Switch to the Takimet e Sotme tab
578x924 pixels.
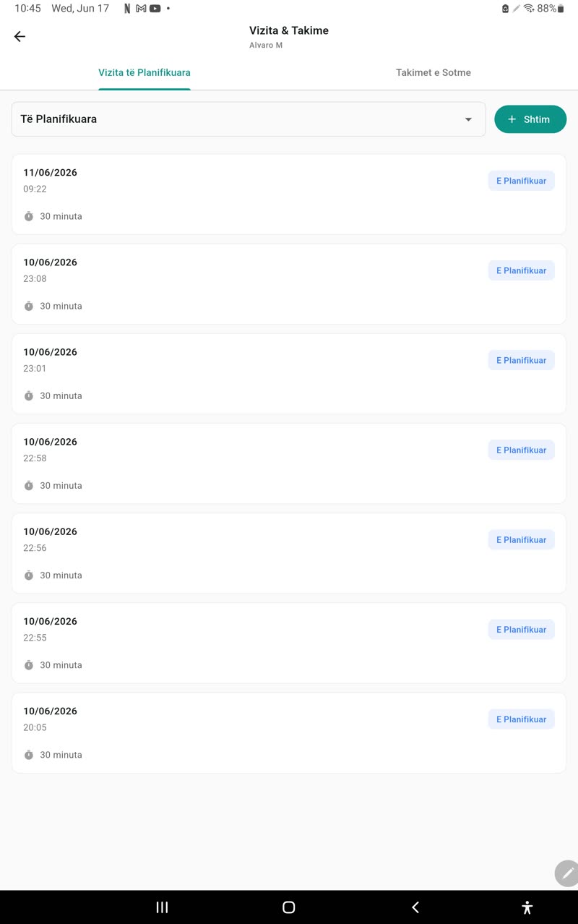[433, 73]
